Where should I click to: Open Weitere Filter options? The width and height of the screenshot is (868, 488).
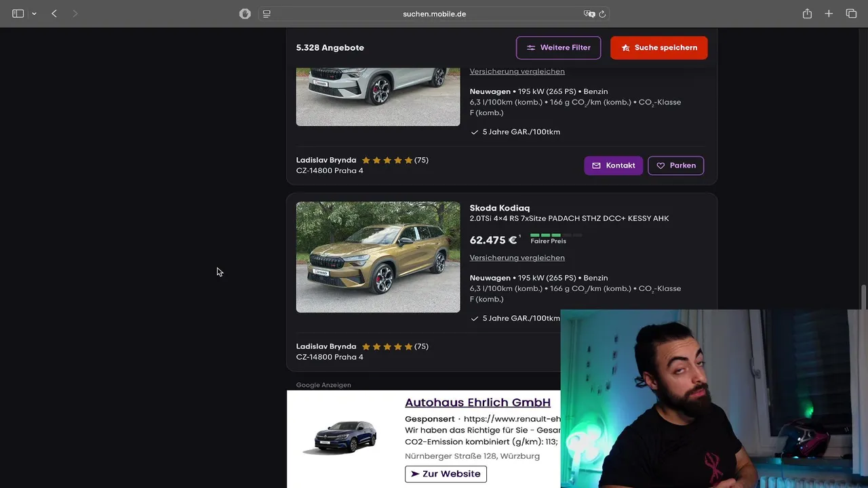558,47
